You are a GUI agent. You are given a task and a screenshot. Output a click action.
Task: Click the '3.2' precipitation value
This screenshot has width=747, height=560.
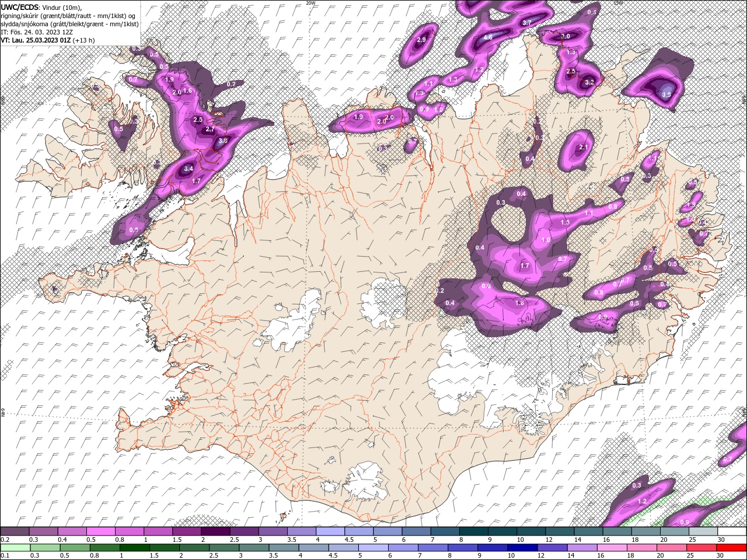click(589, 82)
